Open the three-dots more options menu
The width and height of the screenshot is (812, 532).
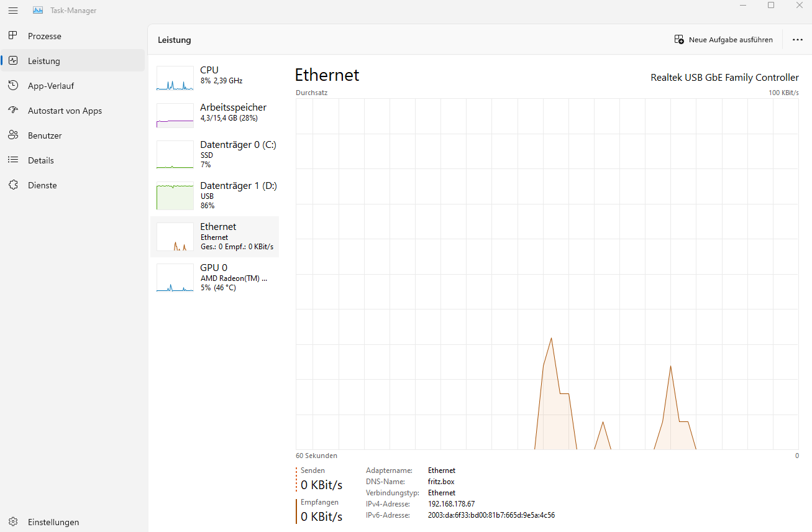coord(798,39)
